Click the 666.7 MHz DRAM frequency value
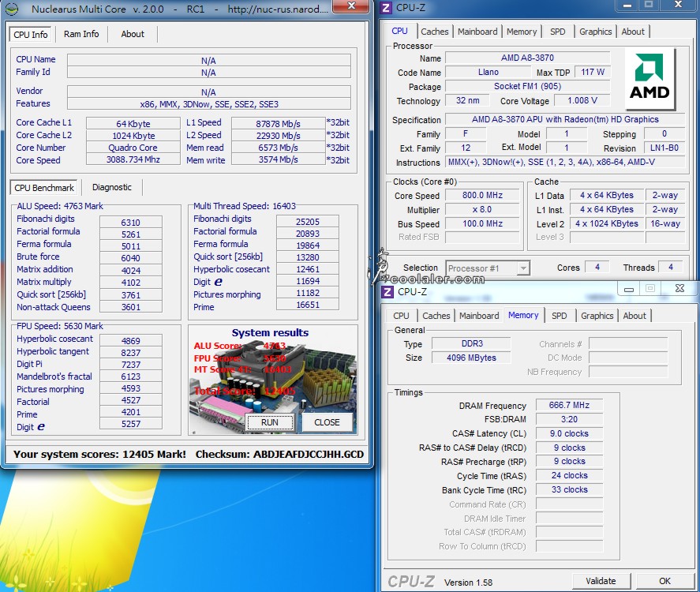Image resolution: width=700 pixels, height=592 pixels. pos(569,406)
